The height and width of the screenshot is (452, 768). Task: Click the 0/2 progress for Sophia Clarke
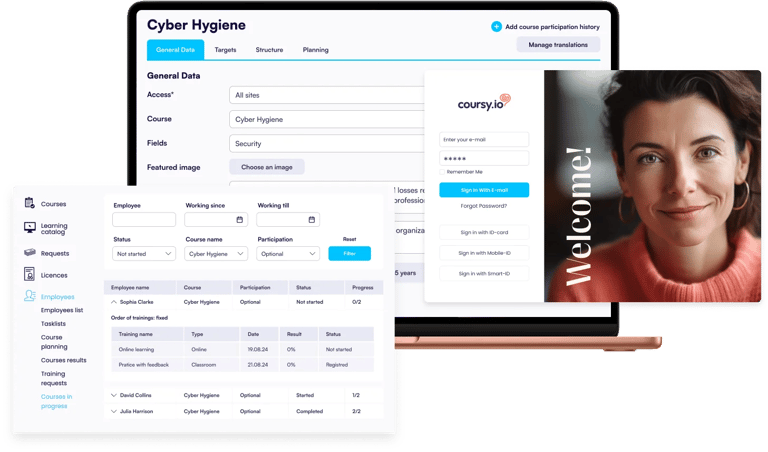pyautogui.click(x=356, y=302)
